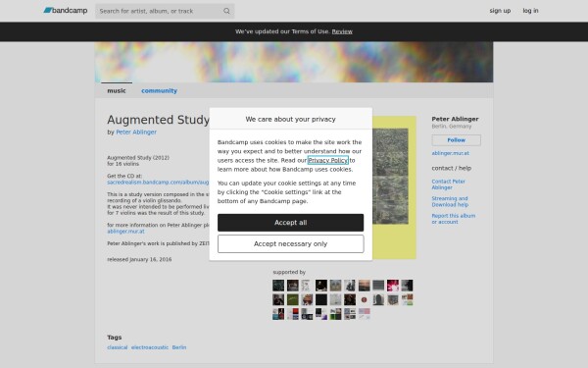Open the green supporter avatar in second row
Image resolution: width=588 pixels, height=368 pixels.
tap(292, 299)
